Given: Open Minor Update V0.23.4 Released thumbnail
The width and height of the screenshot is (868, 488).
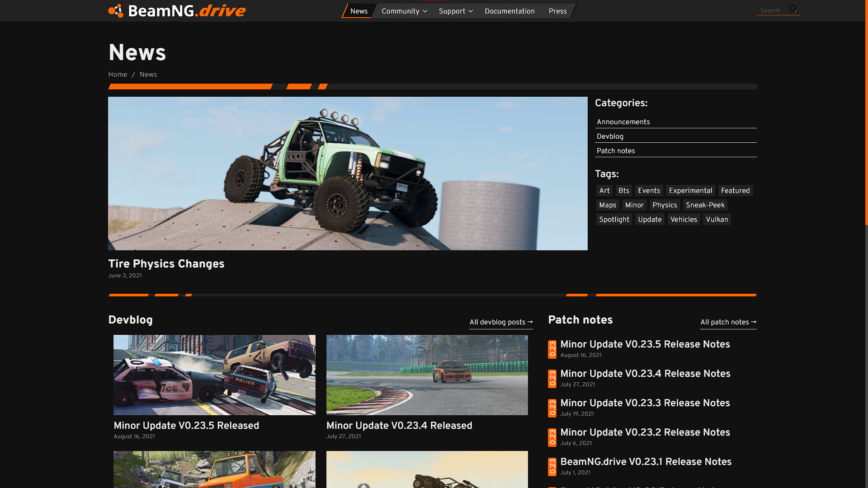Looking at the screenshot, I should (x=427, y=375).
